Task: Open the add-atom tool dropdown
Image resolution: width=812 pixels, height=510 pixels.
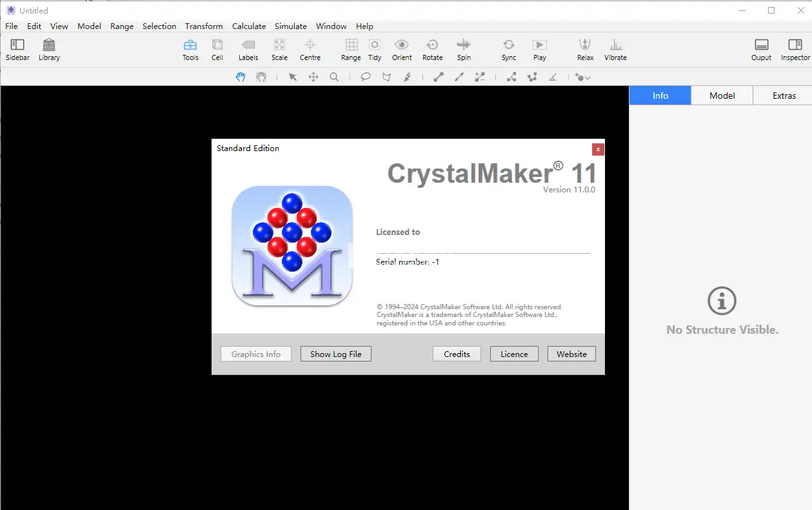Action: (582, 77)
